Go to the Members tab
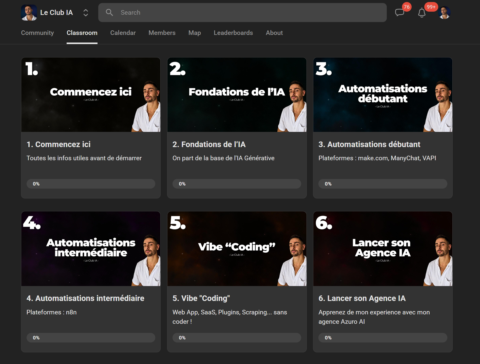 (162, 33)
